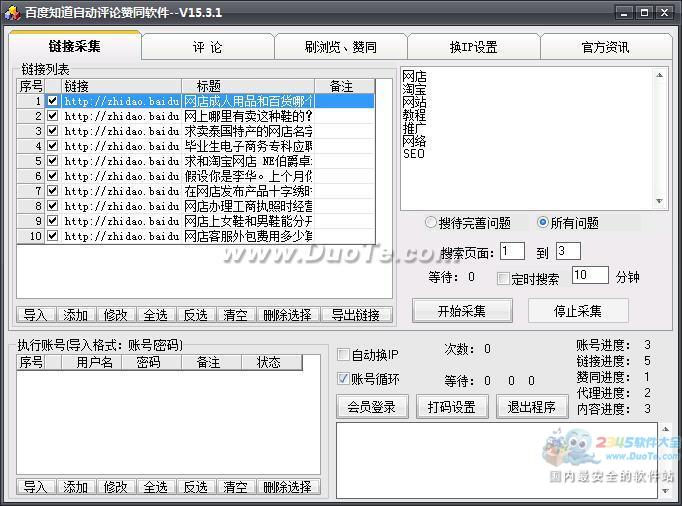Click 反选 under the link list

coord(196,315)
